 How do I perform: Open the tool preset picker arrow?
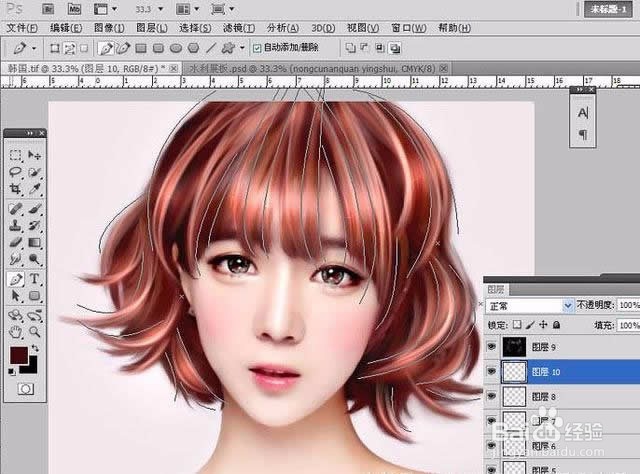(x=34, y=49)
